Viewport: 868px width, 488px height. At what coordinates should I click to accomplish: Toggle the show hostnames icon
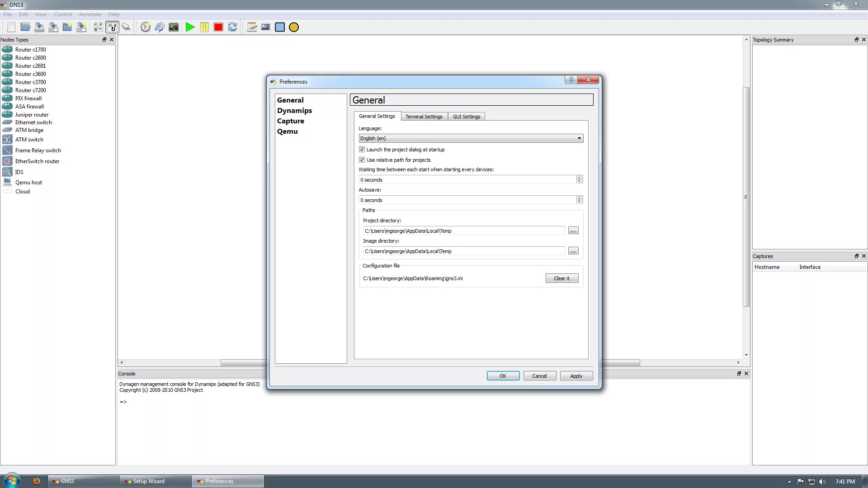click(x=112, y=27)
